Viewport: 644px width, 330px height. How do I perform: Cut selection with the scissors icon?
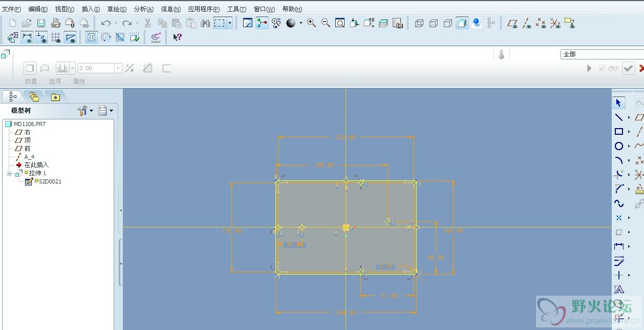pyautogui.click(x=148, y=23)
